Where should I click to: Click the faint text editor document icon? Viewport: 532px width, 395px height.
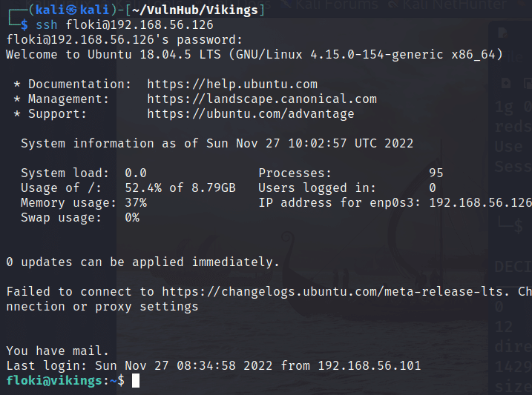point(502,33)
